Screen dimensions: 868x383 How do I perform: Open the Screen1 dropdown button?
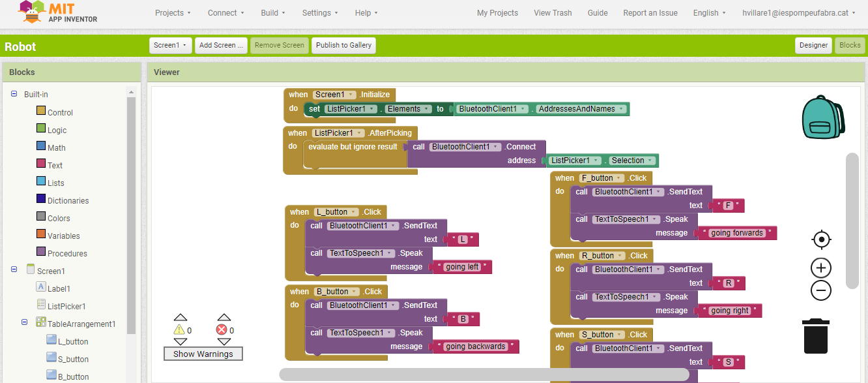[171, 45]
